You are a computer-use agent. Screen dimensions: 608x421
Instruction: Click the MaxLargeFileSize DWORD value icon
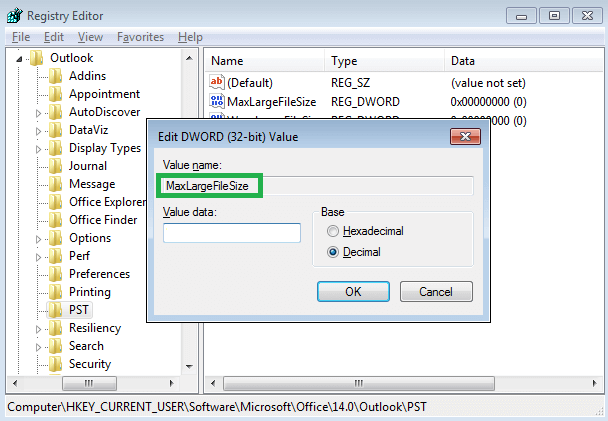click(x=216, y=101)
